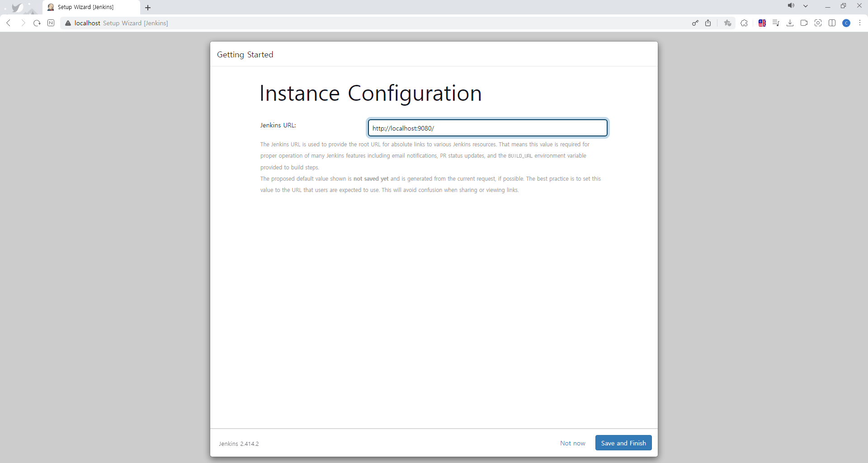
Task: Click Save and Finish
Action: pyautogui.click(x=623, y=443)
